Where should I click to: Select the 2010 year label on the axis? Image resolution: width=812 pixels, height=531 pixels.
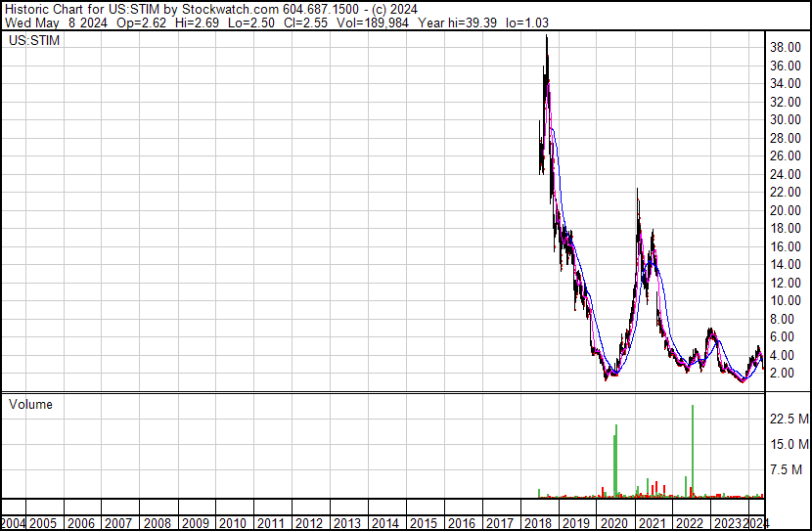point(233,523)
